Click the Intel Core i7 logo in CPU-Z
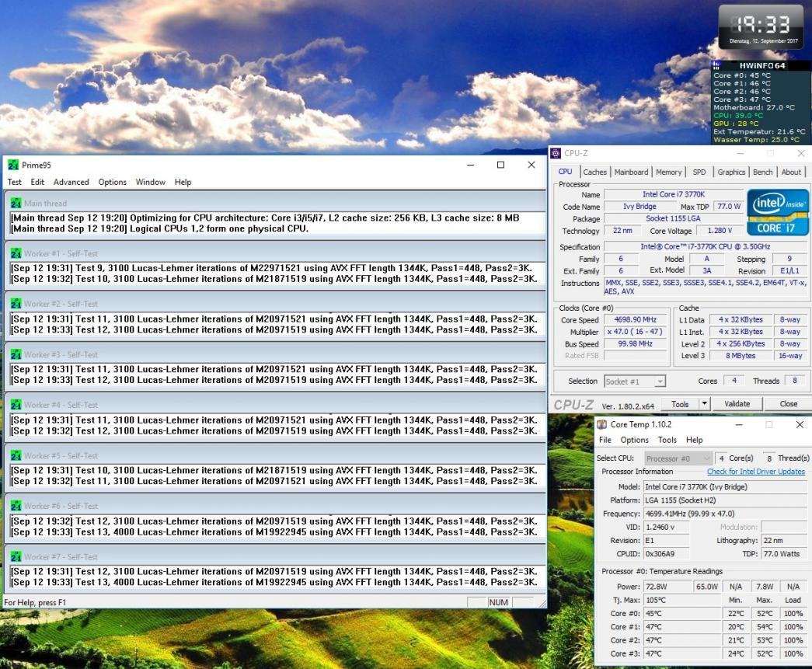Image resolution: width=812 pixels, height=669 pixels. (x=778, y=212)
